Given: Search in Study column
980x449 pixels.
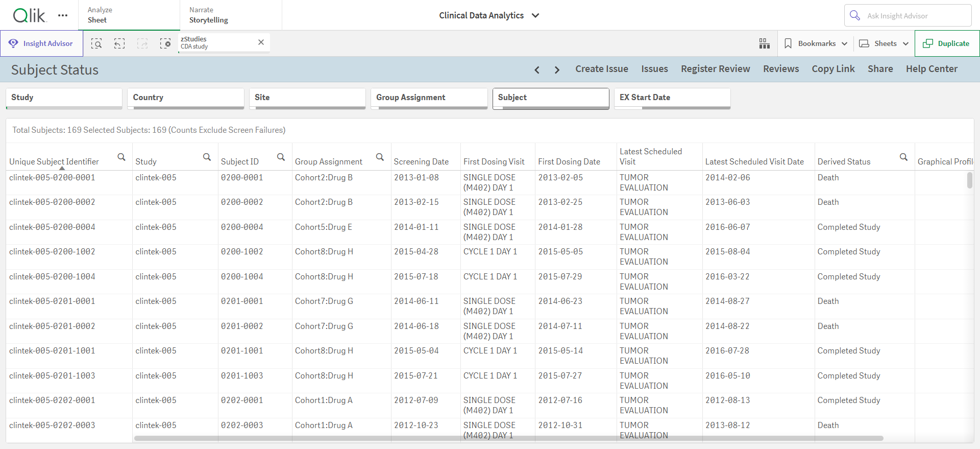Looking at the screenshot, I should click(207, 157).
